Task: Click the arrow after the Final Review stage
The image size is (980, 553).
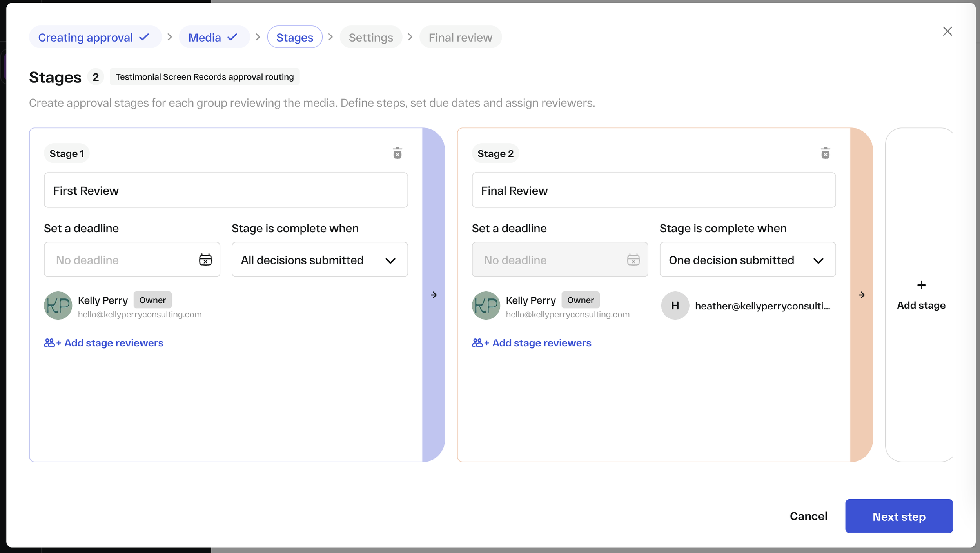Action: tap(861, 295)
